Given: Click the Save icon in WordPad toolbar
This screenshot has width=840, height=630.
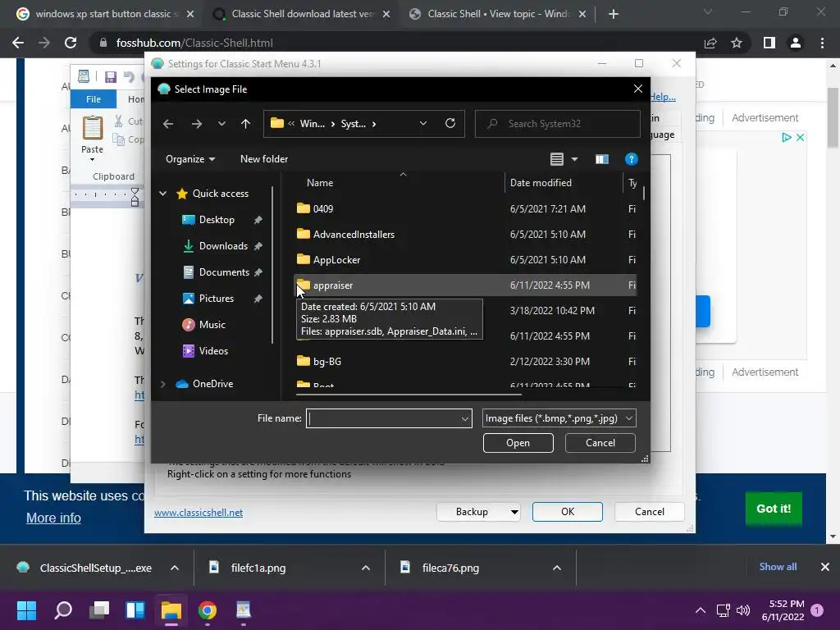Looking at the screenshot, I should (111, 77).
